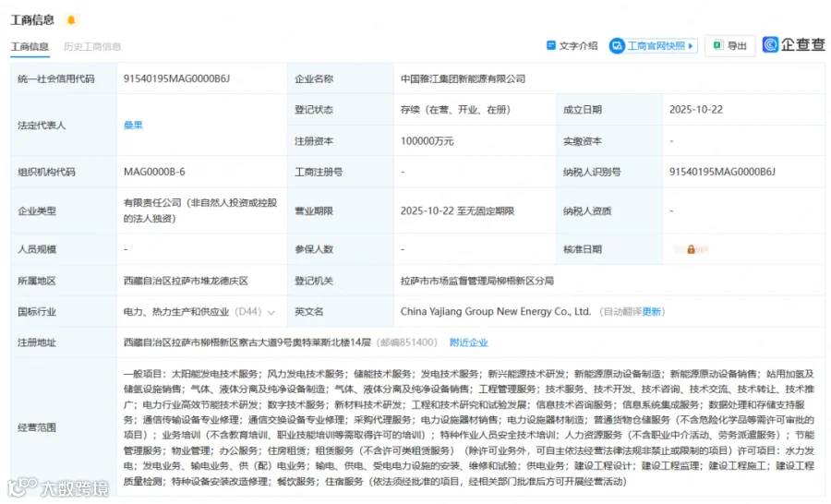
Task: Click the 工商信息 section heading
Action: coord(32,20)
